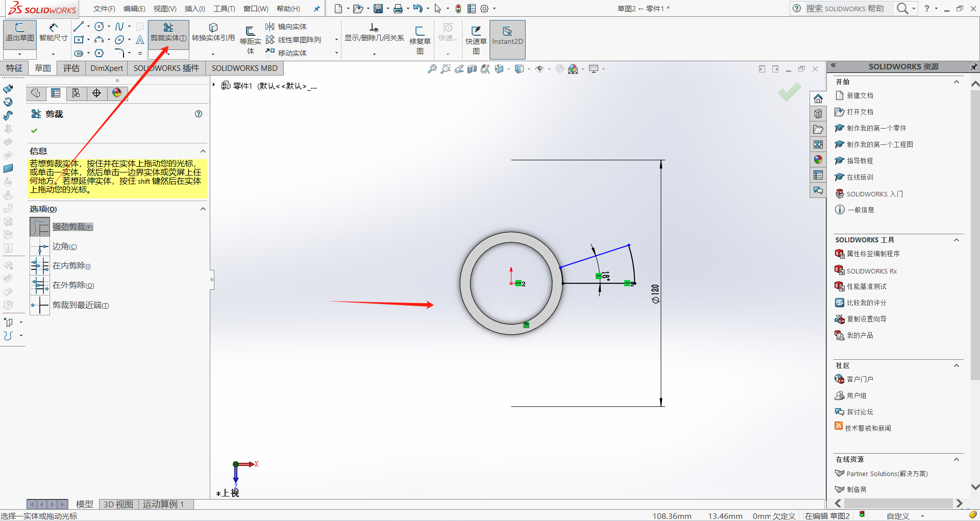Switch to the Evaluate (评估) tab
Viewport: 980px width, 521px height.
[x=71, y=68]
